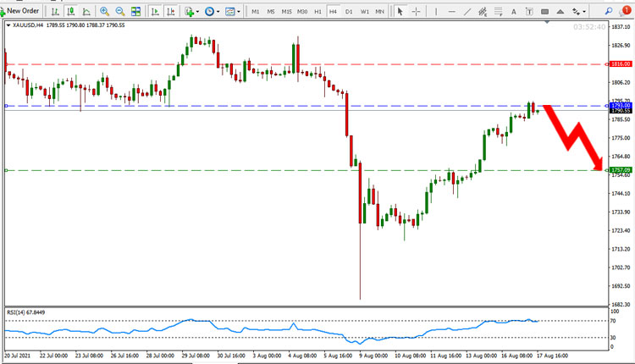Toggle chart shift from right edge
The width and height of the screenshot is (635, 364).
pyautogui.click(x=170, y=12)
